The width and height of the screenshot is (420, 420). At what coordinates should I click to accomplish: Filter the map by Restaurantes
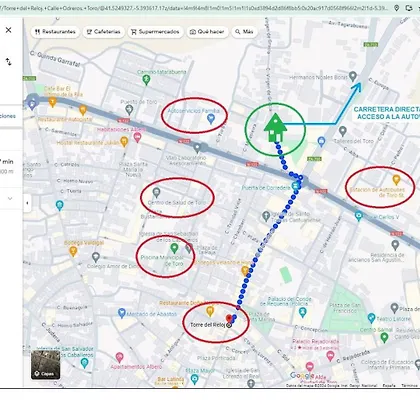(x=55, y=32)
